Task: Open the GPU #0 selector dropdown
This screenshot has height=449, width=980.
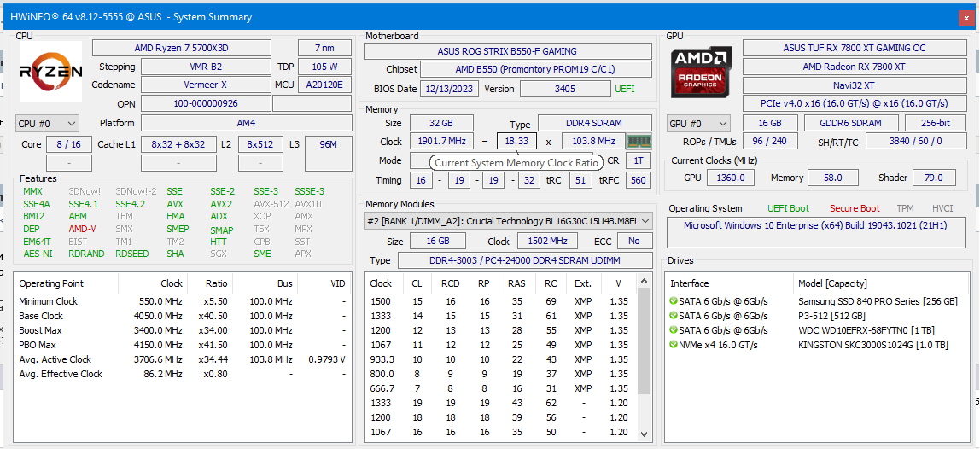Action: tap(698, 123)
